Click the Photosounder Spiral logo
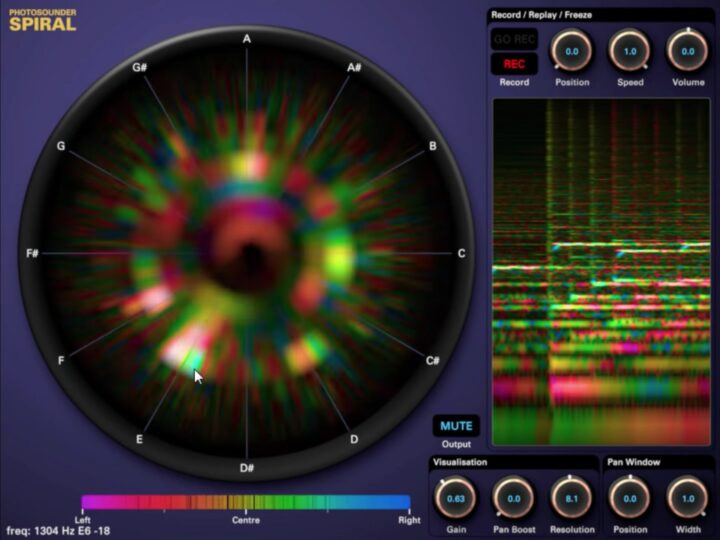Viewport: 720px width, 540px height. click(x=43, y=20)
